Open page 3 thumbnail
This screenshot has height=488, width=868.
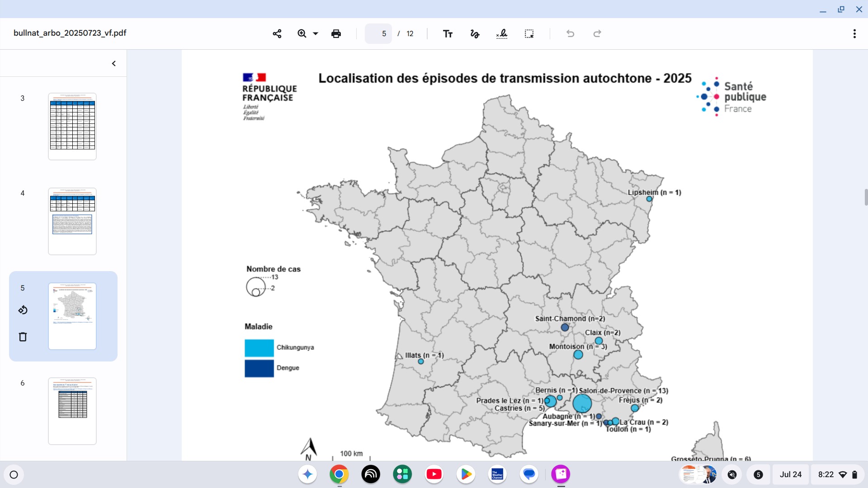[x=72, y=126]
